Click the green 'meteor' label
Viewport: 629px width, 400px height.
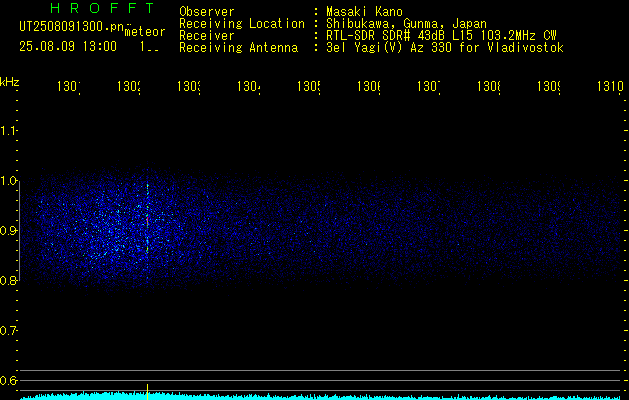click(145, 32)
